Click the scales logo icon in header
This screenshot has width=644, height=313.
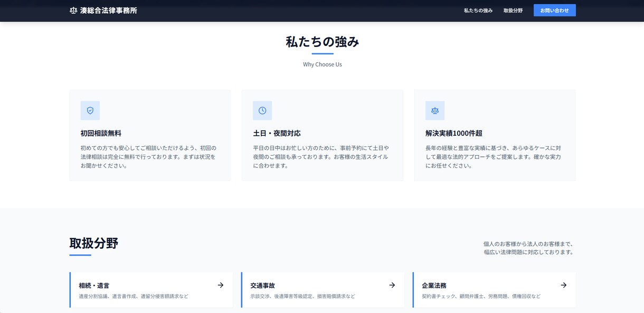click(x=73, y=11)
